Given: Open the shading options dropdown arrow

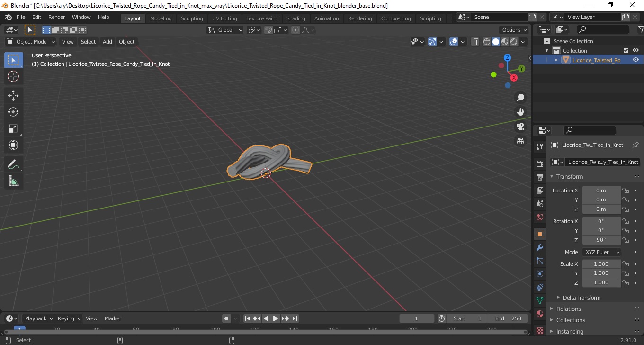Looking at the screenshot, I should click(523, 42).
